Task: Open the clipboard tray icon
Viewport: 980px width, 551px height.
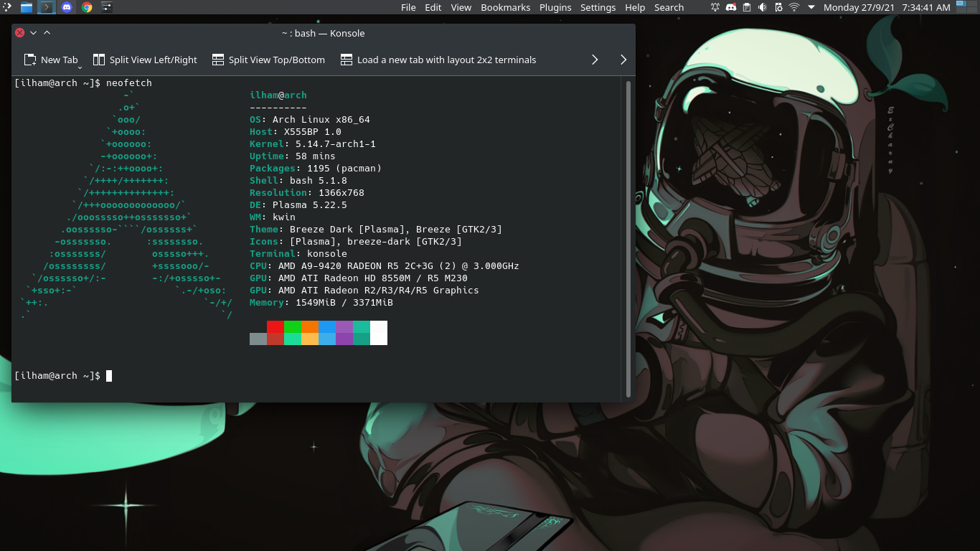Action: tap(747, 7)
